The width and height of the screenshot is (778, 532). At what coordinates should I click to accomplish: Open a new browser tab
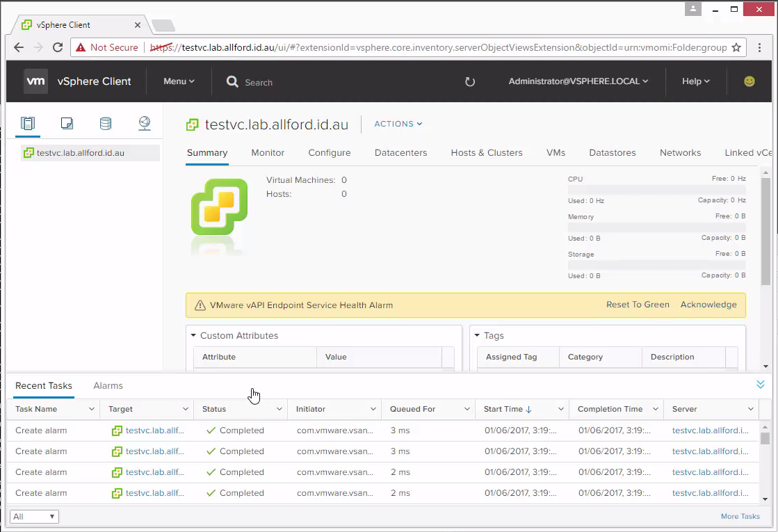pos(163,25)
